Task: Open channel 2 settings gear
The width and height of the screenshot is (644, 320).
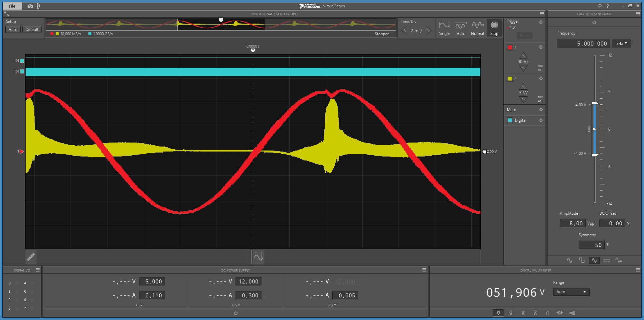Action: tap(541, 78)
